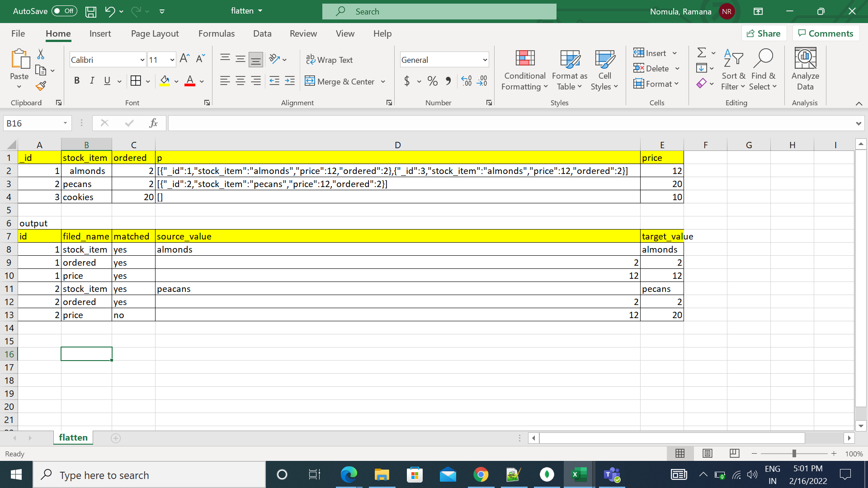The height and width of the screenshot is (488, 868).
Task: Click the Share button
Action: (x=763, y=33)
